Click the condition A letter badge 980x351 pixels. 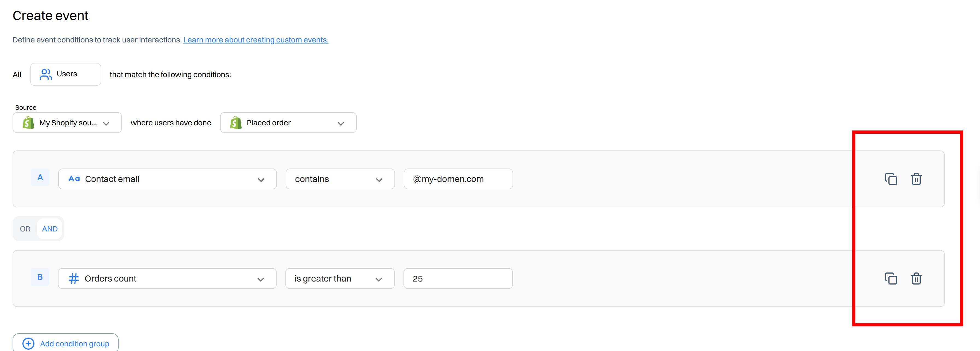tap(40, 177)
